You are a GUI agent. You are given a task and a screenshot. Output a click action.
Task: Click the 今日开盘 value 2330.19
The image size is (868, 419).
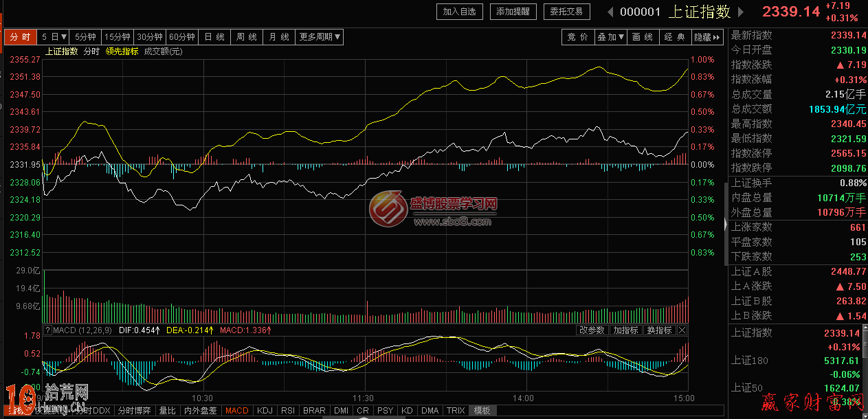tap(849, 50)
